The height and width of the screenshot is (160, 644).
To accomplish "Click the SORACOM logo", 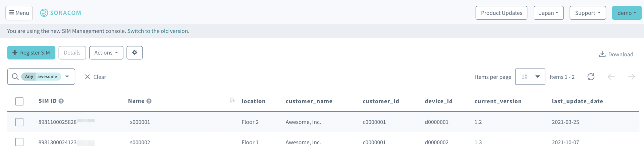I will 61,13.
